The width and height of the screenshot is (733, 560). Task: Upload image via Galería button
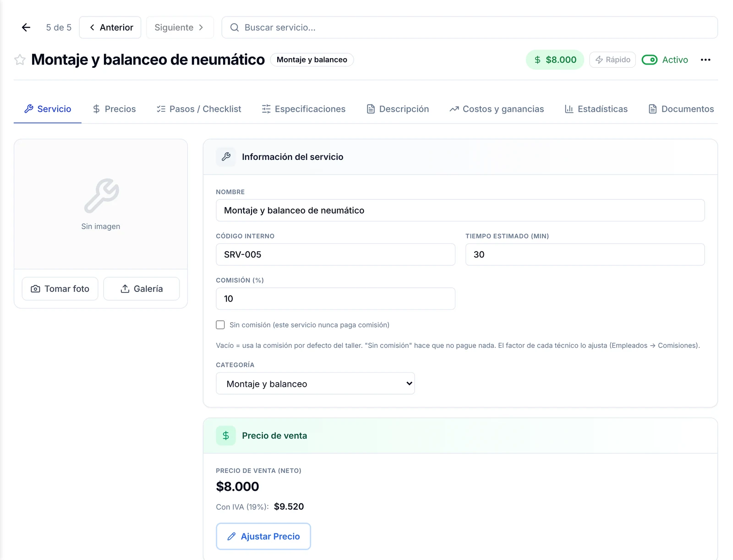142,289
